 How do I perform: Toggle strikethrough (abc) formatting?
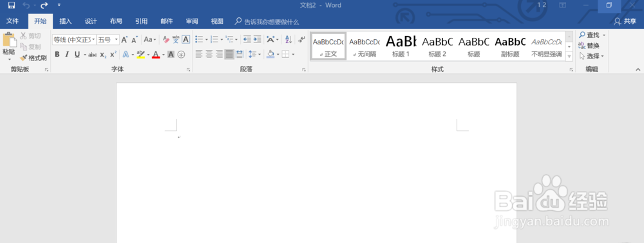(93, 55)
